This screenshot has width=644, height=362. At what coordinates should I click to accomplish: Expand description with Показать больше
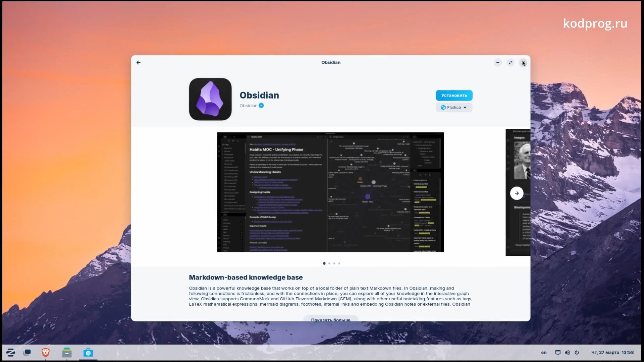click(x=330, y=319)
